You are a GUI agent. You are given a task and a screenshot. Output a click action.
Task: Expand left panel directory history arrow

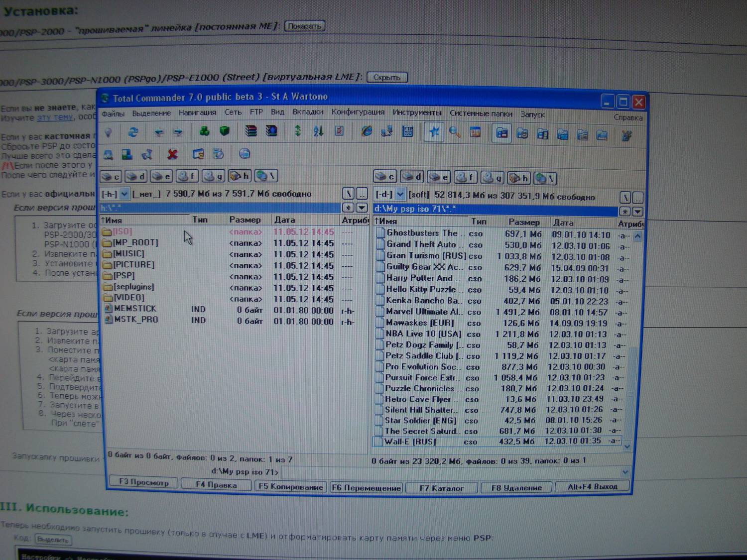click(362, 208)
